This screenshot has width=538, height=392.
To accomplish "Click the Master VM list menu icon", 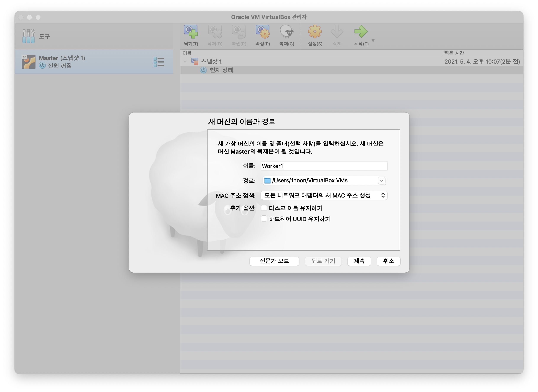I will click(159, 62).
